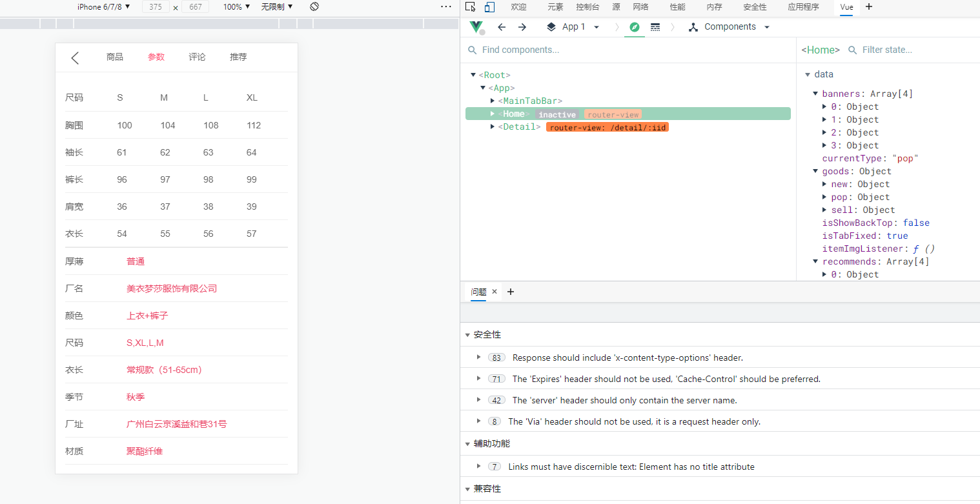Expand the MainTabBar component node
Image resolution: width=980 pixels, height=504 pixels.
click(x=493, y=101)
